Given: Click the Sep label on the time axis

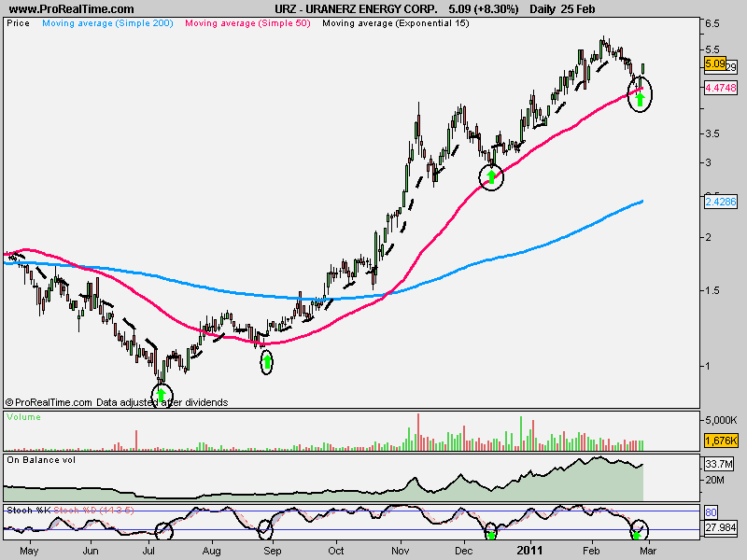Looking at the screenshot, I should (273, 551).
